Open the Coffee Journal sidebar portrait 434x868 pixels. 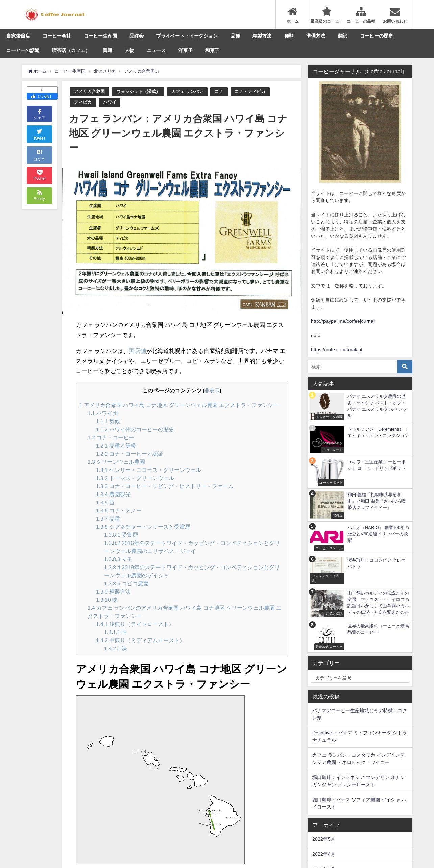[x=360, y=132]
